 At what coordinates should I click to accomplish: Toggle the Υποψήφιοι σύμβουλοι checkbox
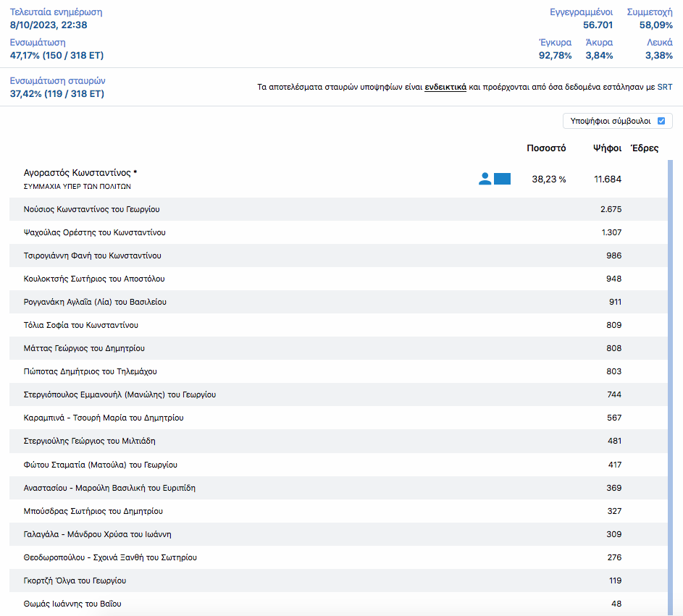click(x=661, y=121)
